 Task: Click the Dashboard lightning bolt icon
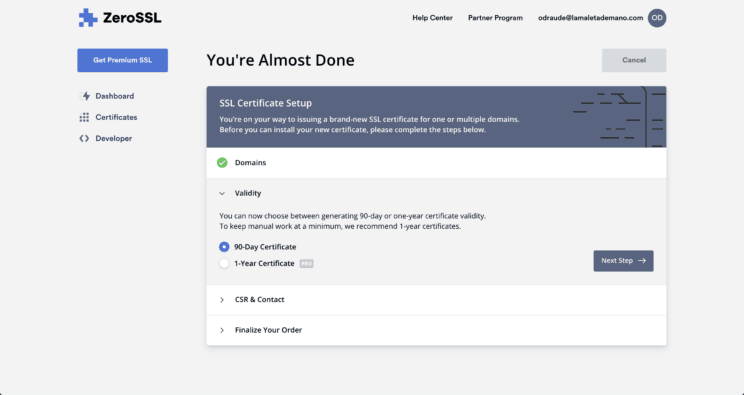[x=84, y=96]
